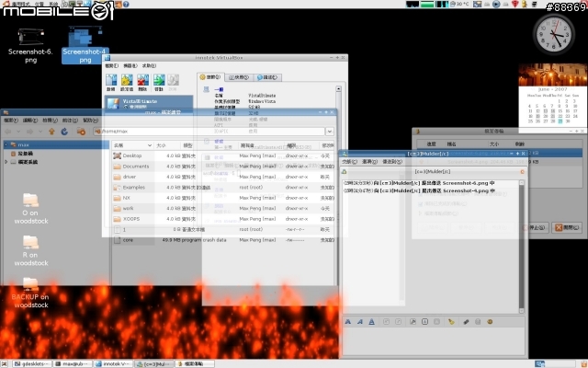The image size is (588, 368).
Task: Click the VirtualBox details scrollbar up arrow
Action: pos(339,89)
